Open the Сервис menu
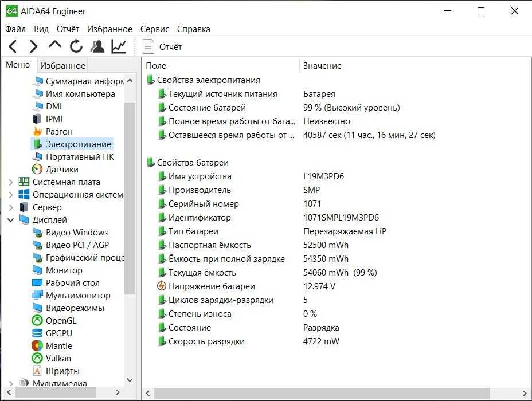532x401 pixels. [x=154, y=29]
